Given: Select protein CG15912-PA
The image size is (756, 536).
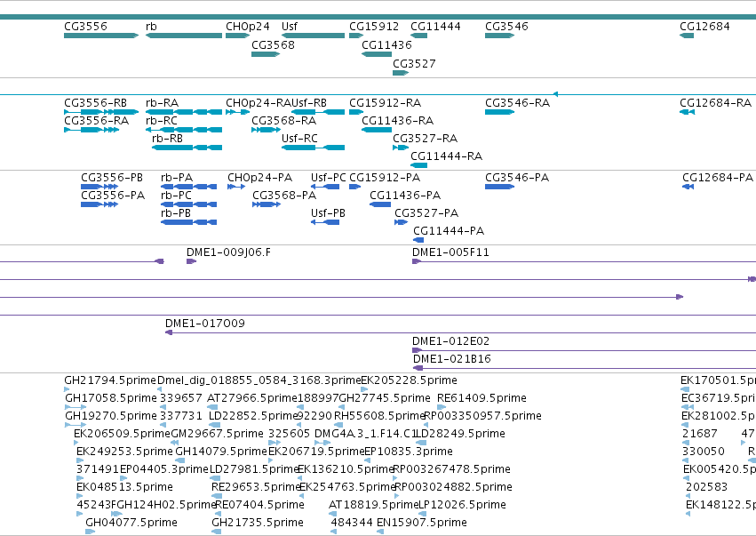Looking at the screenshot, I should 354,187.
